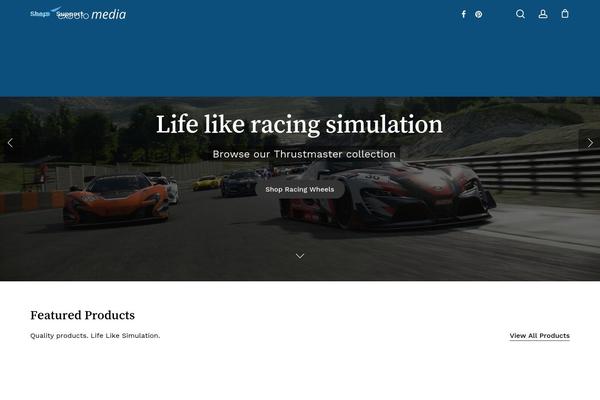The width and height of the screenshot is (600, 400).
Task: Open the shopping bag cart icon
Action: [x=565, y=14]
